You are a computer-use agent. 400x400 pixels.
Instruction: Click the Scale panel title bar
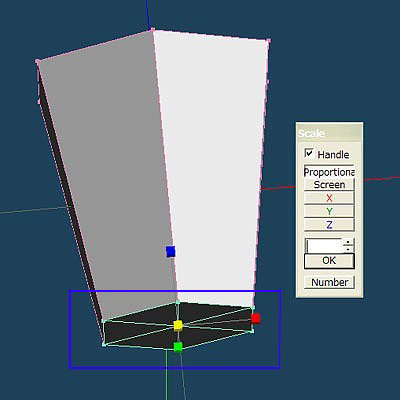pos(329,133)
